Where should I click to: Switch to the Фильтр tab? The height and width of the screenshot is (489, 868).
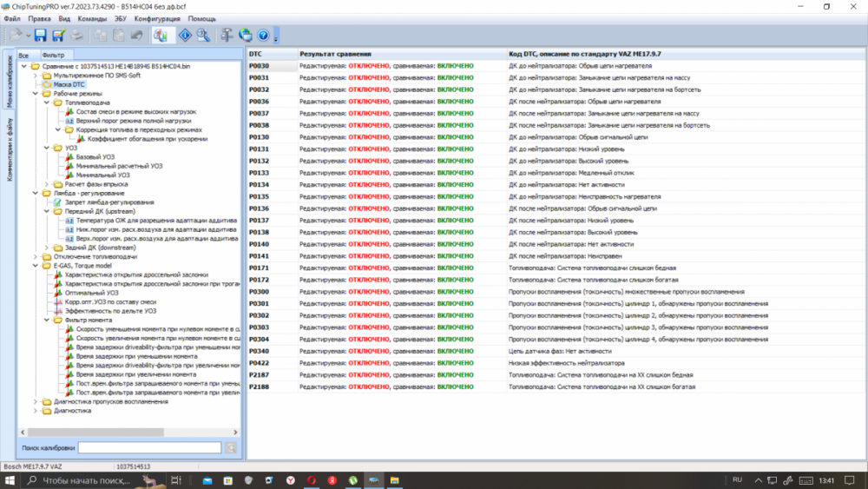53,55
